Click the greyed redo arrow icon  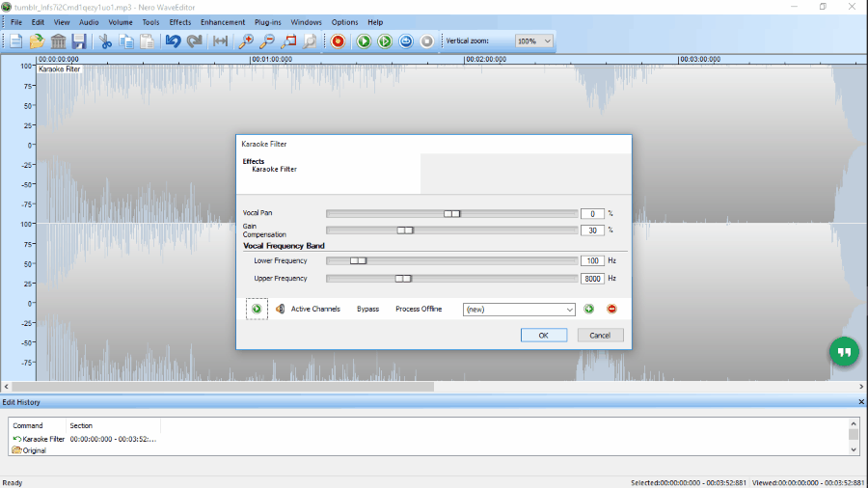[x=194, y=41]
